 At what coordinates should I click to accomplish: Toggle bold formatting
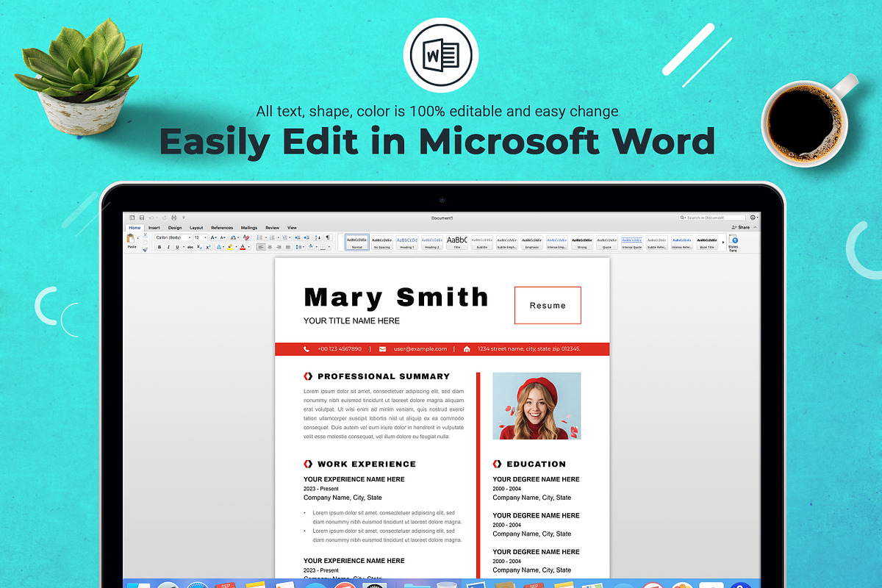159,247
